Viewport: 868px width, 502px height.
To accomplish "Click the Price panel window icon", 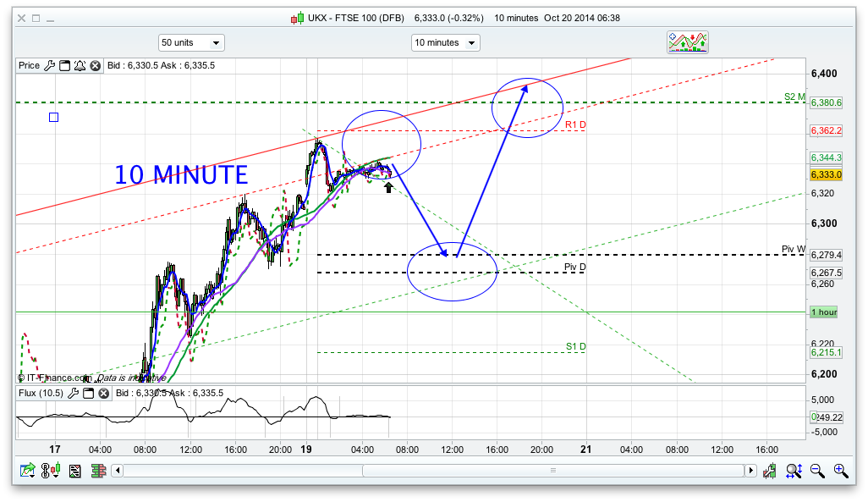I will [x=65, y=65].
